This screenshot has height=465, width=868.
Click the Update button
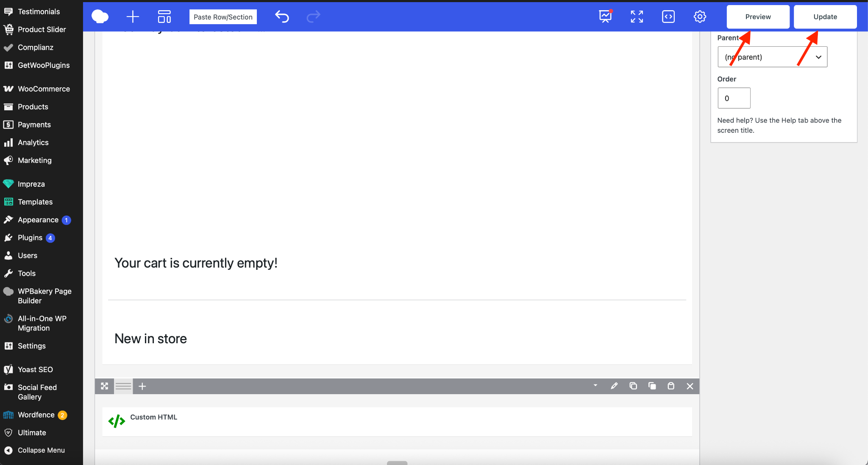[x=825, y=17]
